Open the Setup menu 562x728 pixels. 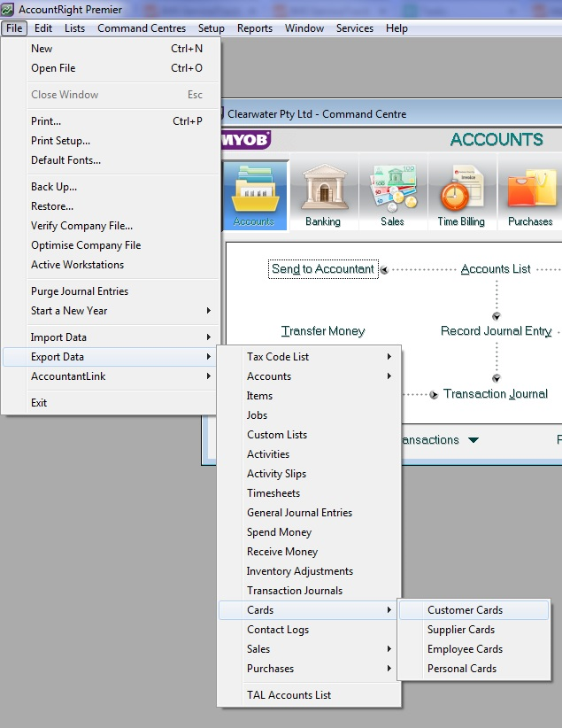point(212,28)
